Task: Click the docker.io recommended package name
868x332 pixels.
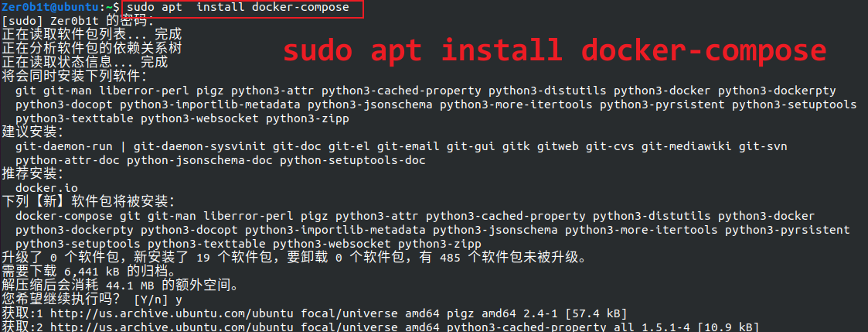Action: tap(46, 188)
